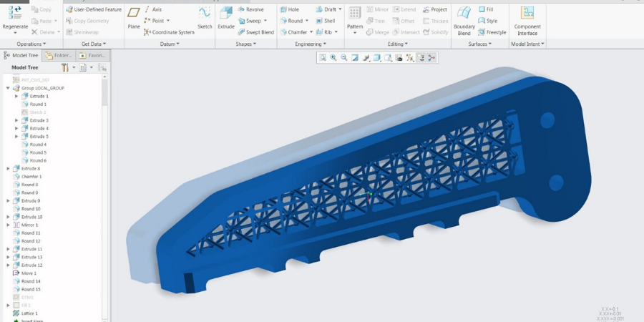Expand the Extrude 8 tree node
This screenshot has height=322, width=644.
(8, 169)
